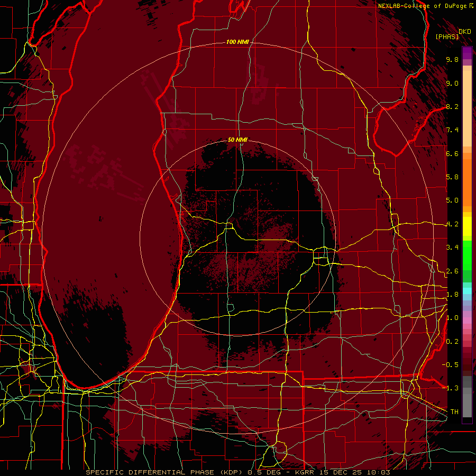476x476 pixels.
Task: Pick the orange segment of the color bar
Action: pyautogui.click(x=467, y=183)
